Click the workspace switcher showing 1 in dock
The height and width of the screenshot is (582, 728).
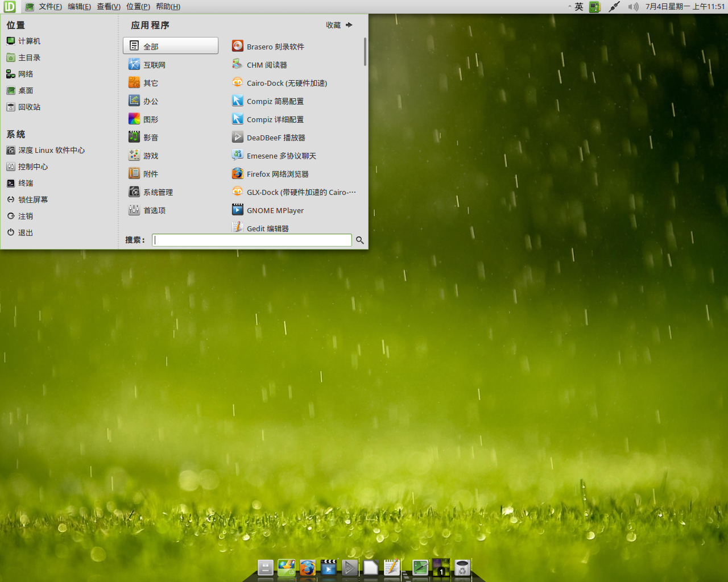(x=441, y=568)
